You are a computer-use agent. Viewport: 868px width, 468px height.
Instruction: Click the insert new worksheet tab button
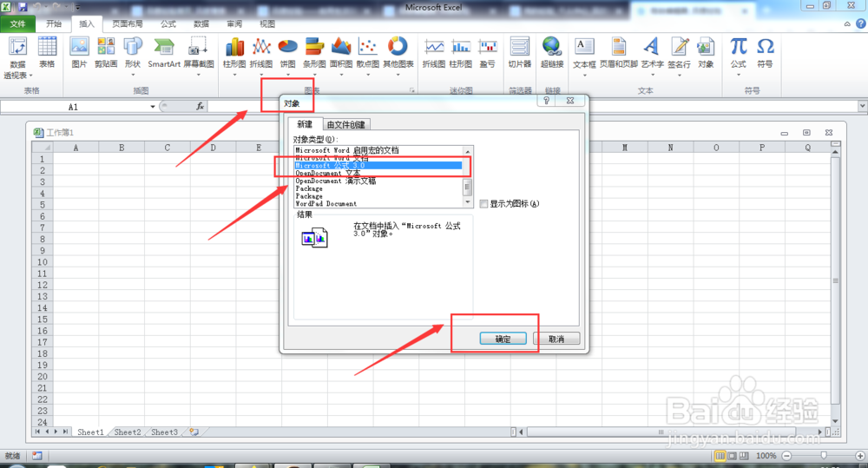pos(194,432)
